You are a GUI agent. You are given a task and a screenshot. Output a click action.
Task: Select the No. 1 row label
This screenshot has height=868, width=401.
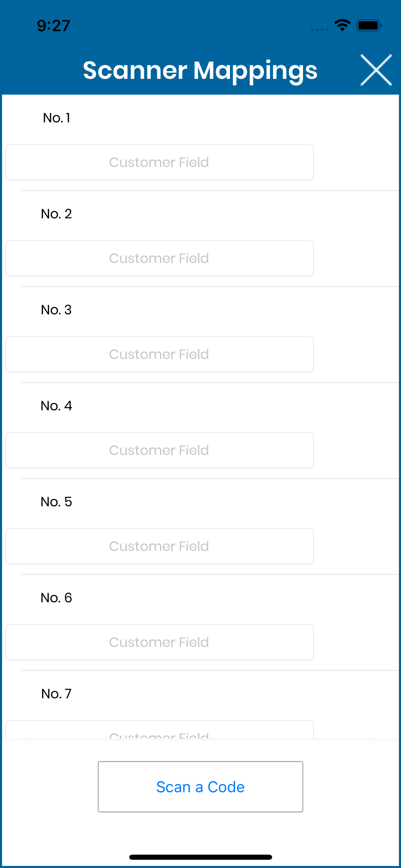pos(57,118)
